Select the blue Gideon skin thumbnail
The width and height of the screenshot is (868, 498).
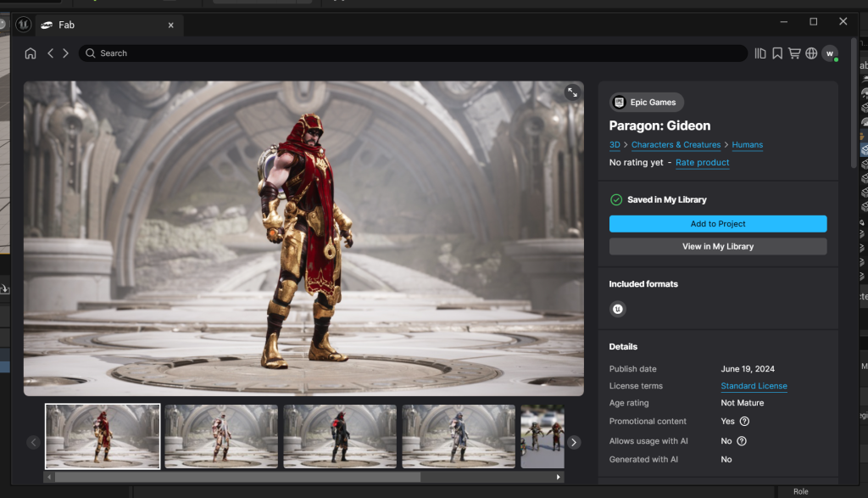click(459, 437)
